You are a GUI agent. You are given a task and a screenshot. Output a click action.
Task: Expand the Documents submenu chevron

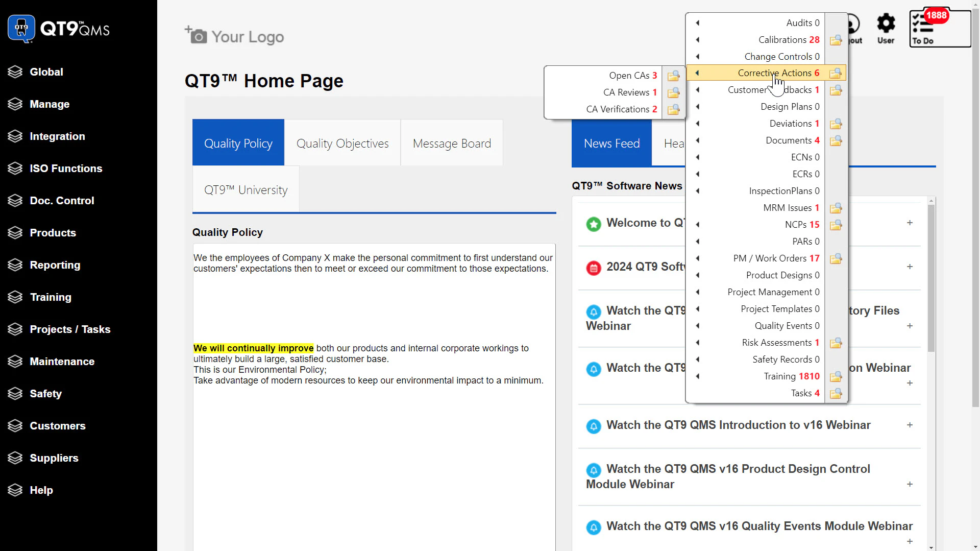coord(697,140)
